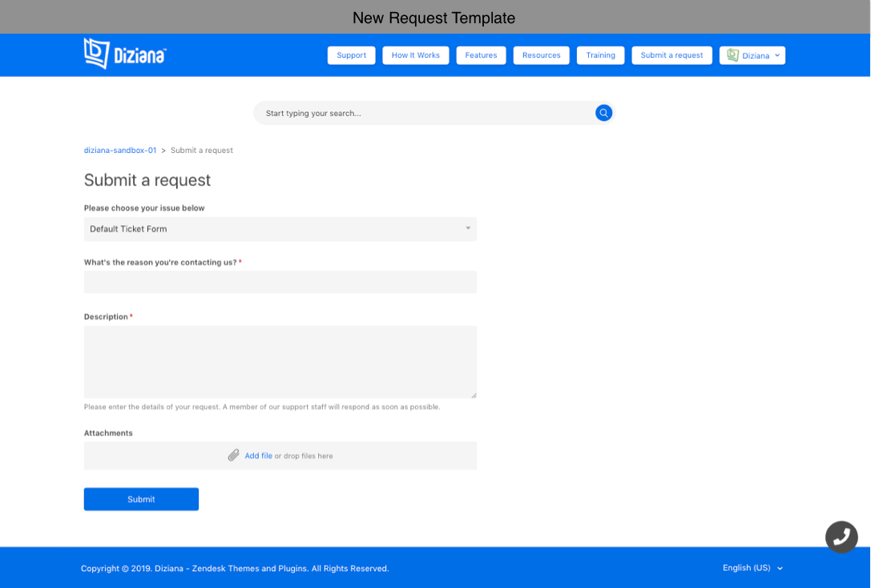Click the Diziana logo in header
The width and height of the screenshot is (871, 588).
[x=125, y=54]
